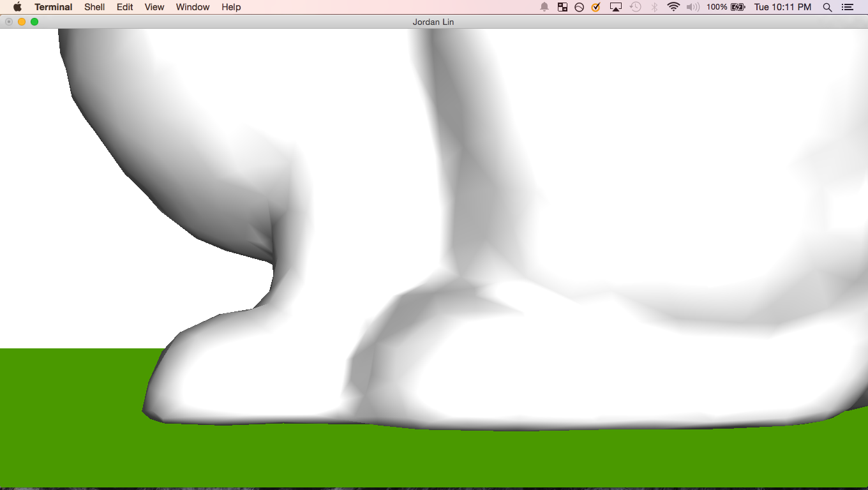This screenshot has height=490, width=868.
Task: Open the Edit menu
Action: tap(125, 7)
